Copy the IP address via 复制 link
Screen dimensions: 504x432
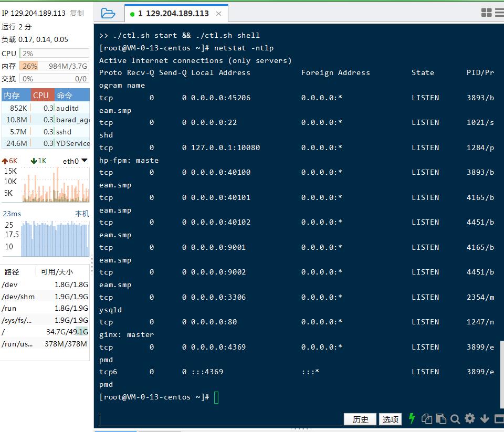(77, 13)
